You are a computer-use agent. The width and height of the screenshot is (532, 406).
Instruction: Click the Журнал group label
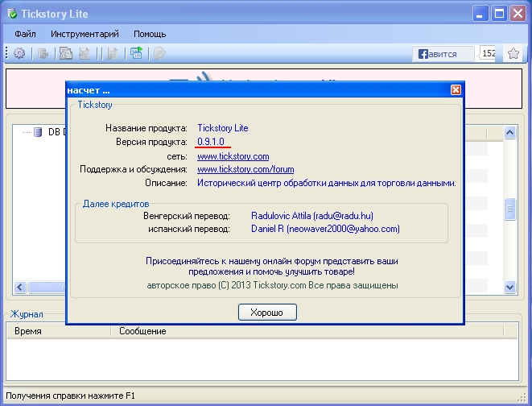click(27, 314)
